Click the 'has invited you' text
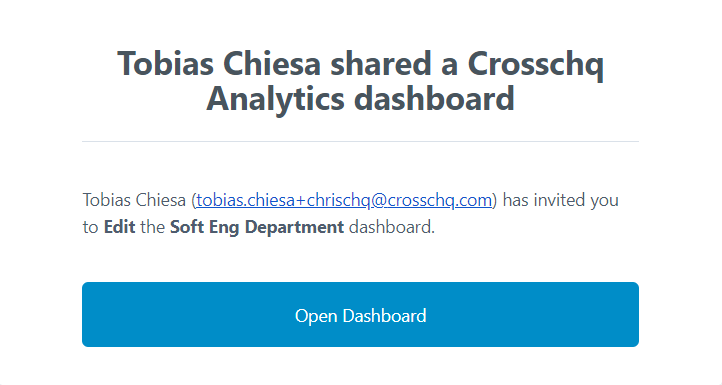This screenshot has height=385, width=722. pos(560,200)
